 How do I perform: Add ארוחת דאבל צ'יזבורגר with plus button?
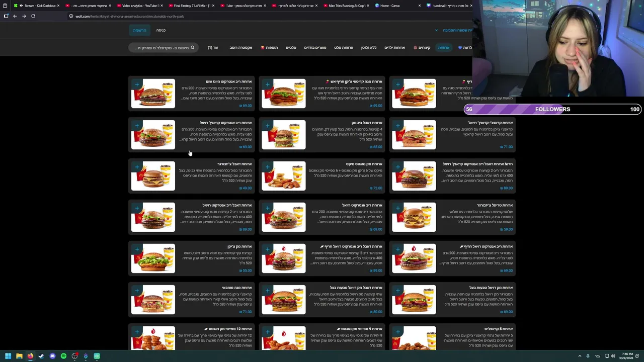click(137, 167)
